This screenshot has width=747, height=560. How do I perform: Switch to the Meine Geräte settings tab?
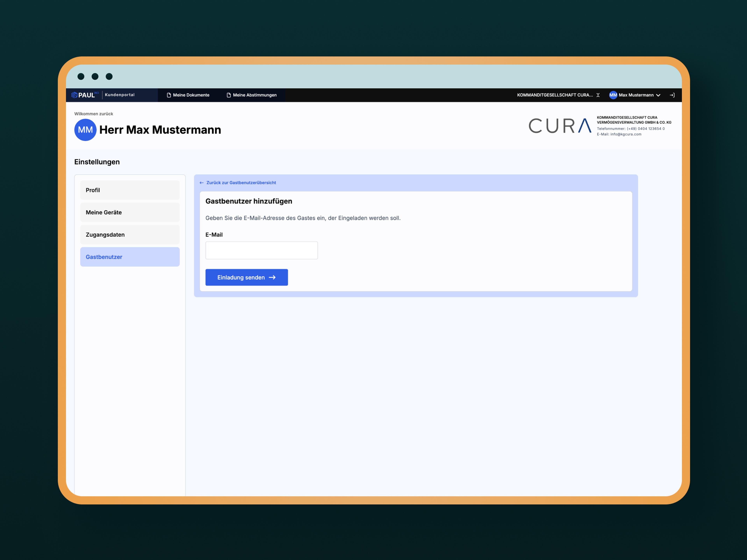130,212
